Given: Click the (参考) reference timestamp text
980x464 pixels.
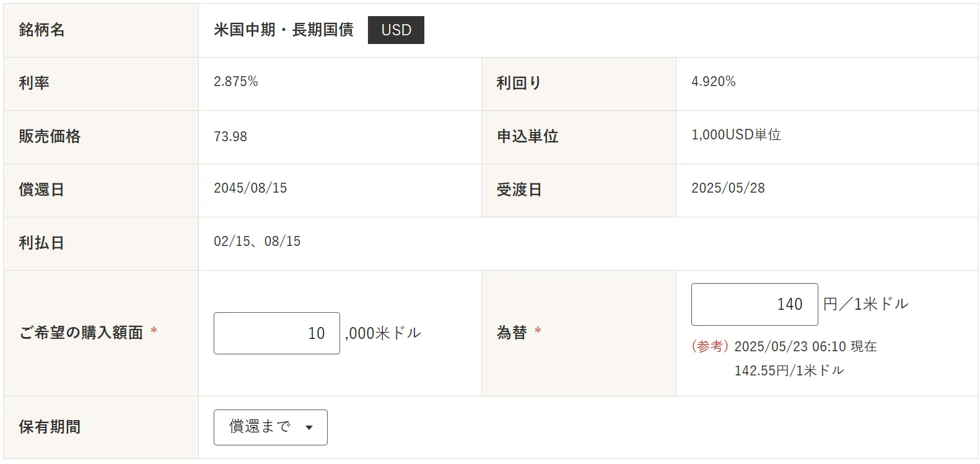Looking at the screenshot, I should (x=784, y=346).
